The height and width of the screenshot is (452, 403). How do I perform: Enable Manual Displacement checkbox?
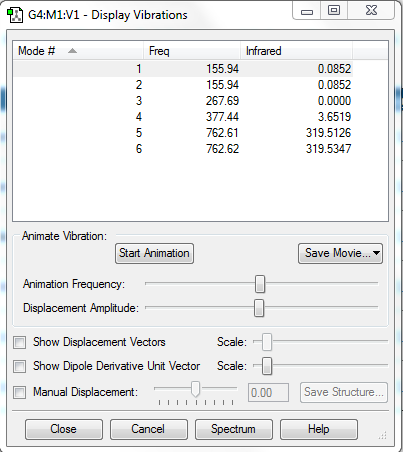(x=19, y=392)
